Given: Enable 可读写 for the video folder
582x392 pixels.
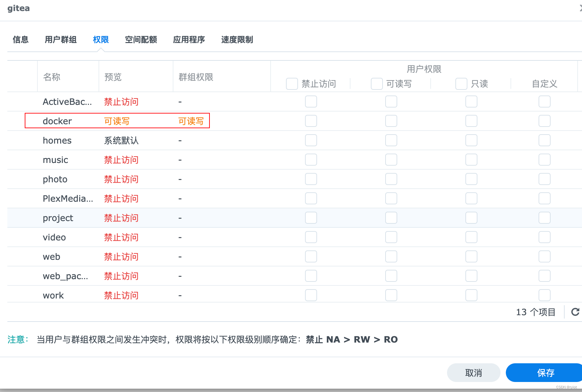Looking at the screenshot, I should click(x=391, y=237).
